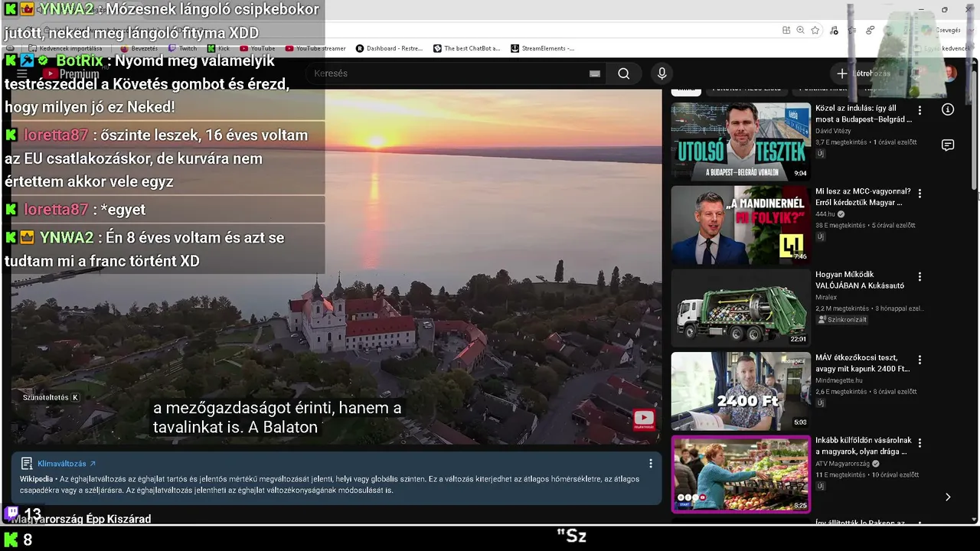The width and height of the screenshot is (980, 551).
Task: Open the on-screen keyboard icon in search box
Action: point(595,73)
